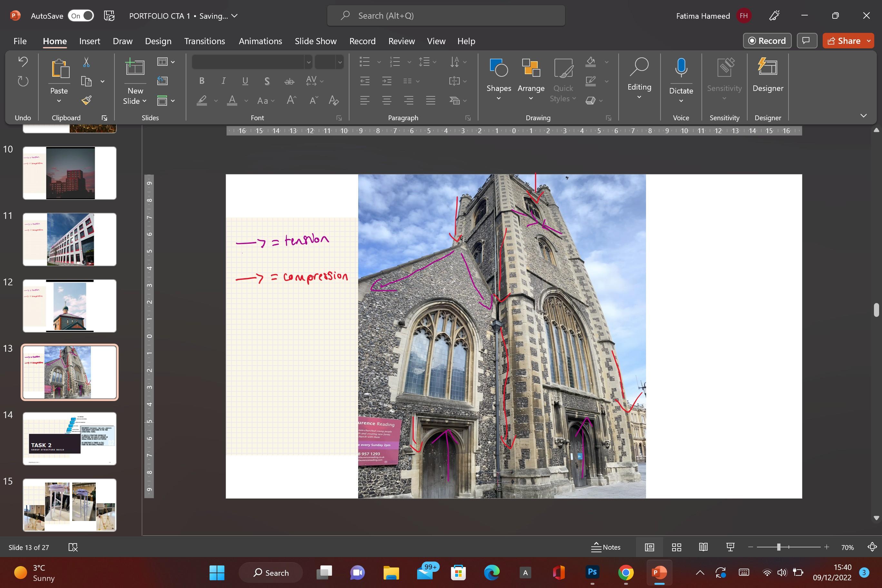
Task: Click the Undo arrow icon
Action: point(23,62)
